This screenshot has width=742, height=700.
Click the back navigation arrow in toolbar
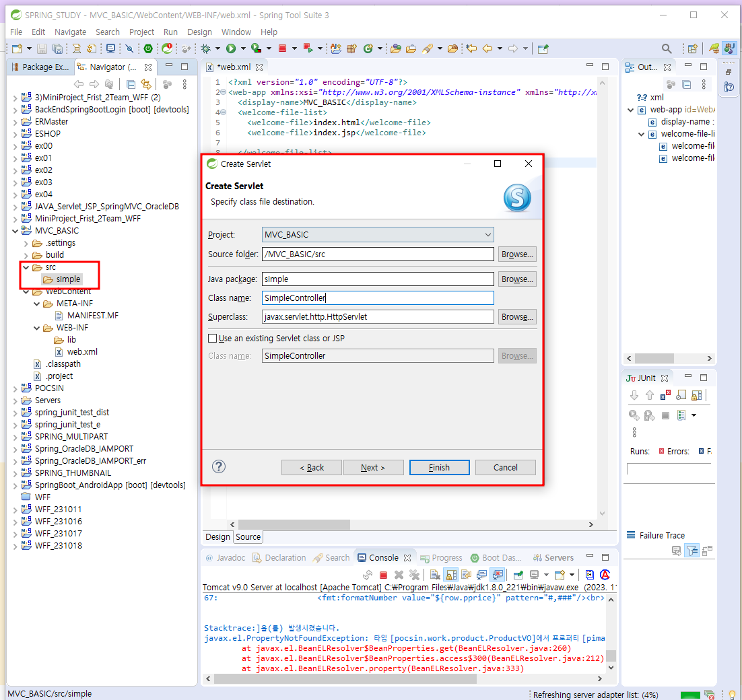coord(487,48)
